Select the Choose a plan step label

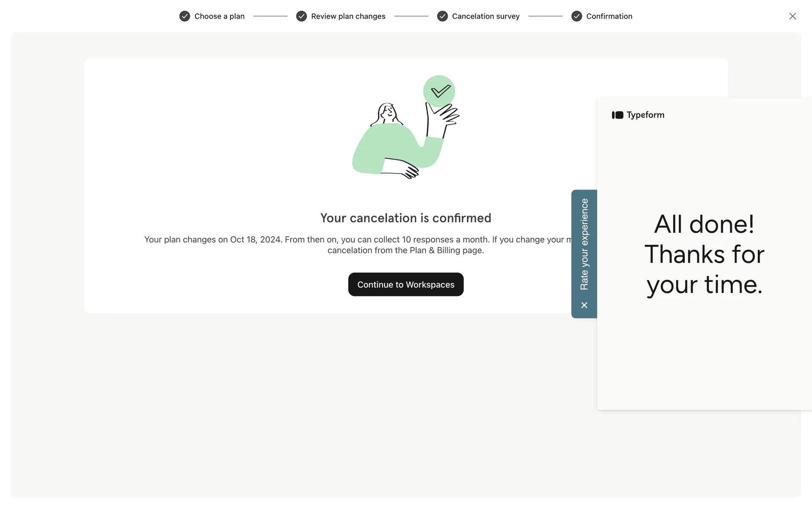coord(219,16)
